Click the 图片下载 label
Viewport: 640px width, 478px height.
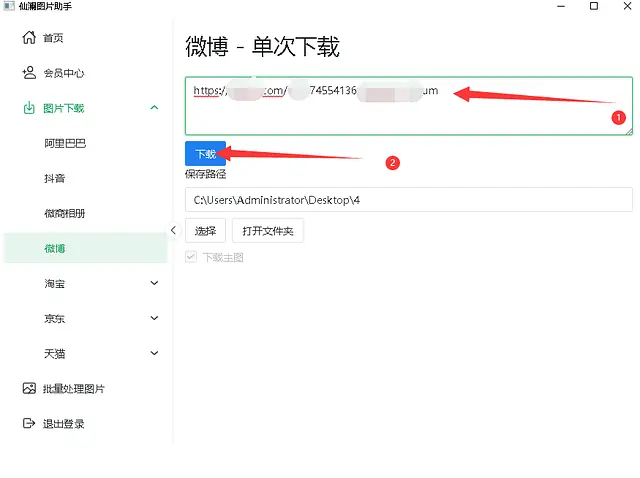click(x=64, y=109)
